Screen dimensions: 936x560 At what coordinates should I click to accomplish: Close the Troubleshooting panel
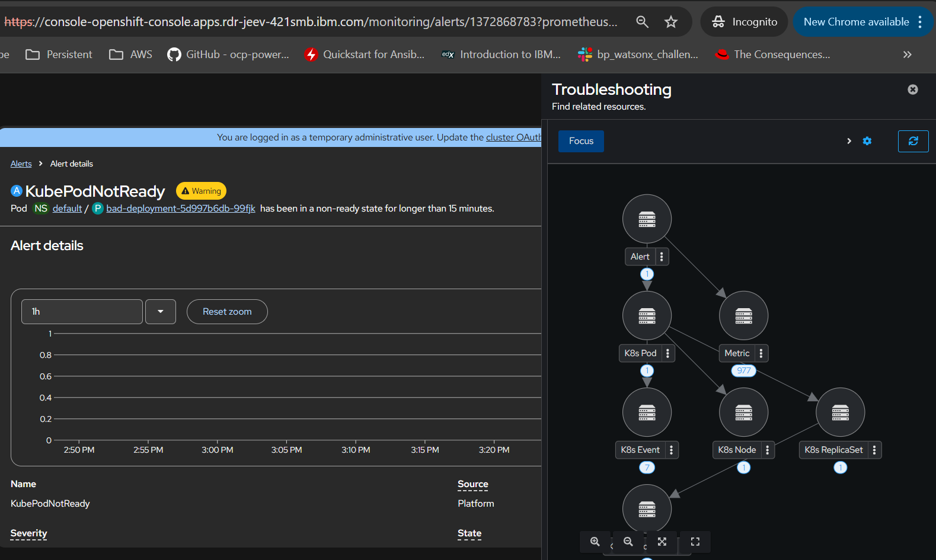click(x=913, y=89)
